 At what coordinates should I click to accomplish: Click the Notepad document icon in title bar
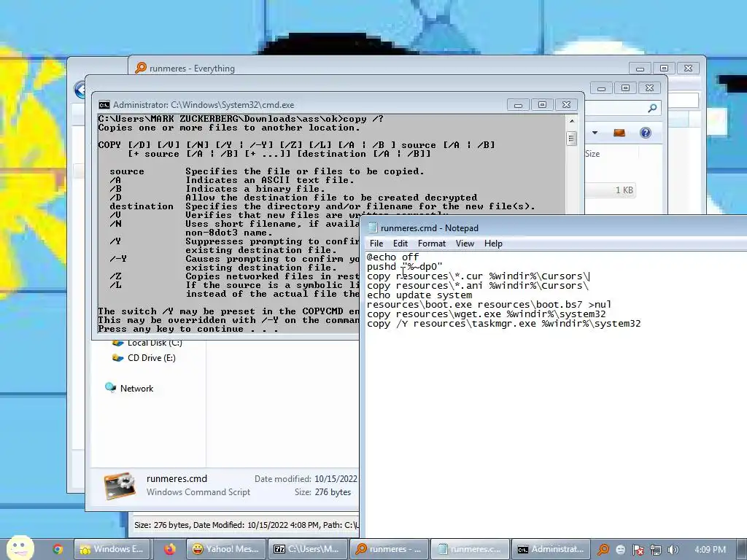373,228
